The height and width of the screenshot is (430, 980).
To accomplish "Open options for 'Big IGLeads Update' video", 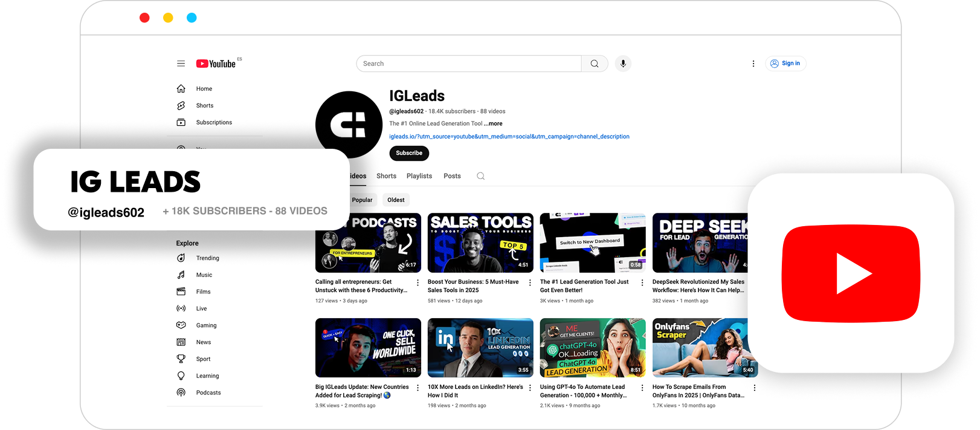I will tap(417, 388).
